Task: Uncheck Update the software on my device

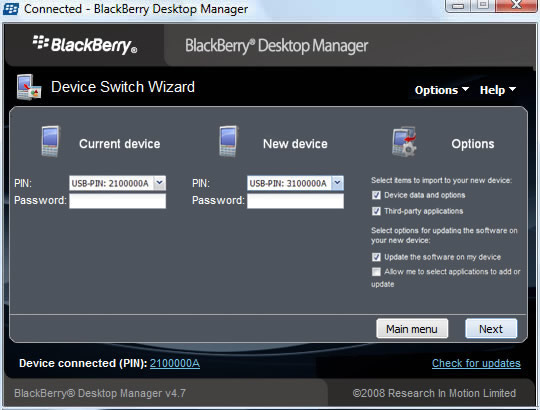Action: [376, 257]
